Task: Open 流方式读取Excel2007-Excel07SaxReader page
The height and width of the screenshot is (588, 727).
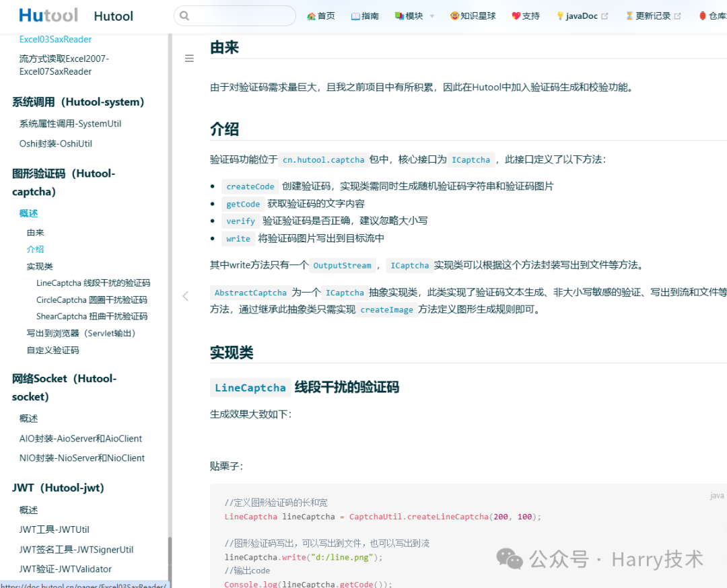Action: pyautogui.click(x=64, y=65)
